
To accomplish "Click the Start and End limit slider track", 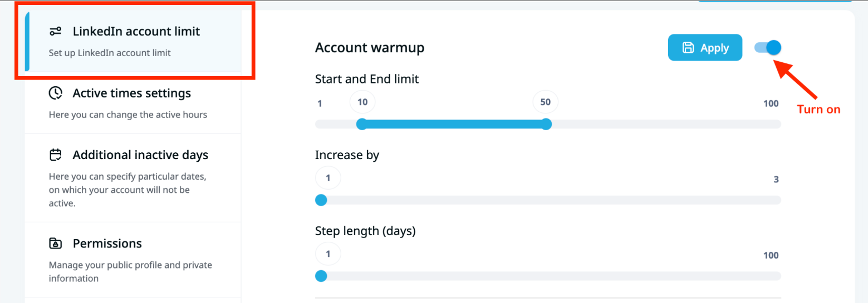I will tap(663, 124).
